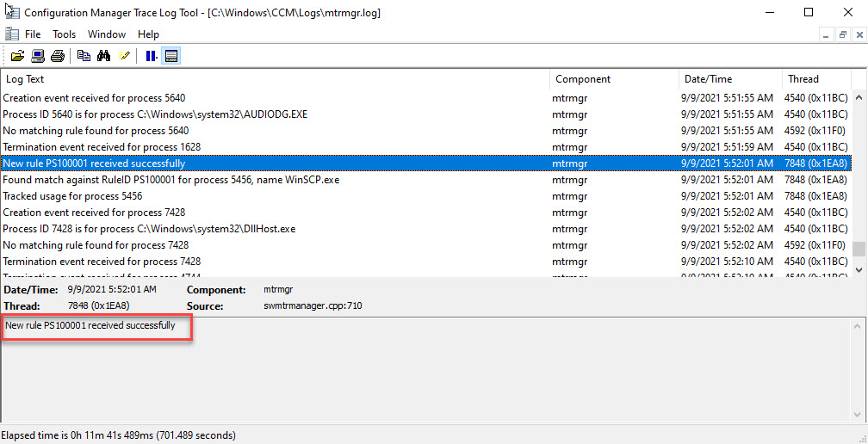
Task: Restore the inner log document window
Action: point(842,34)
